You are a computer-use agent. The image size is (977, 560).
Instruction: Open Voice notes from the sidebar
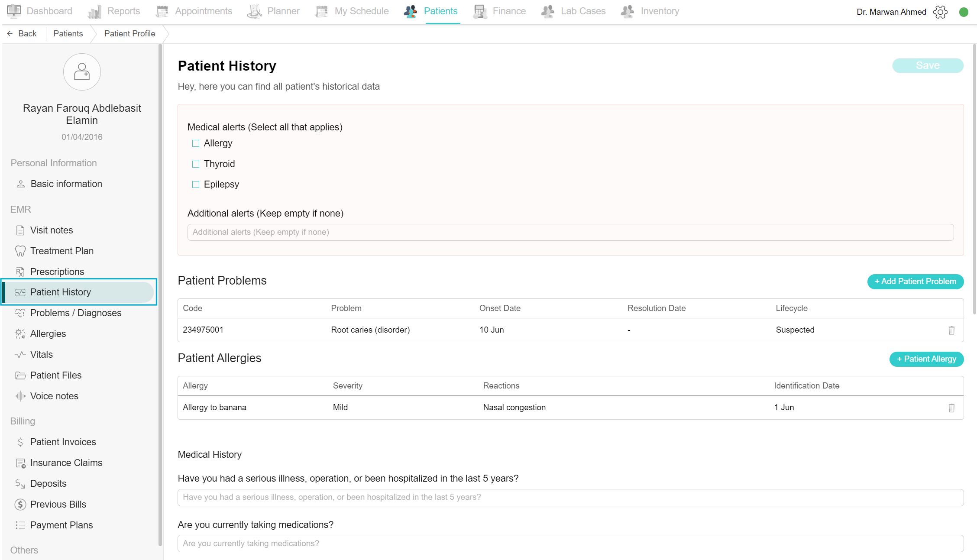[x=54, y=396]
